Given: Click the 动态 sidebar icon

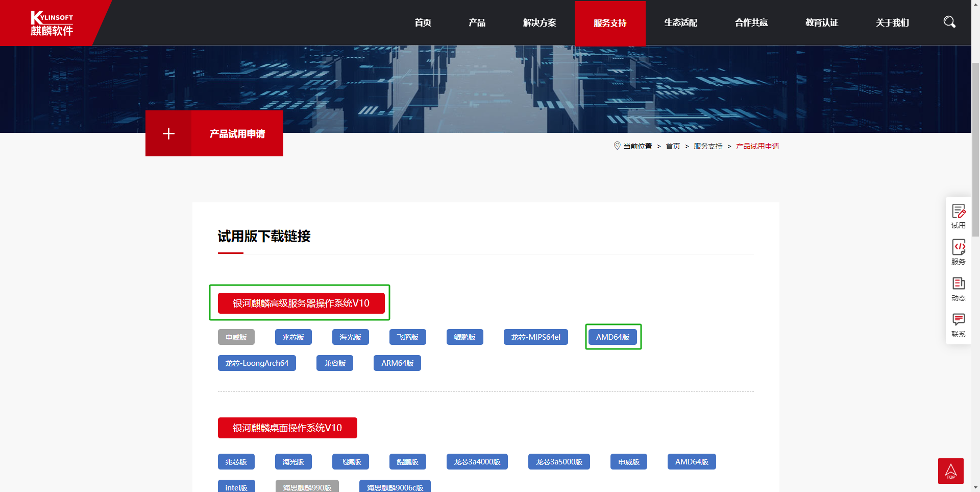Looking at the screenshot, I should point(959,289).
